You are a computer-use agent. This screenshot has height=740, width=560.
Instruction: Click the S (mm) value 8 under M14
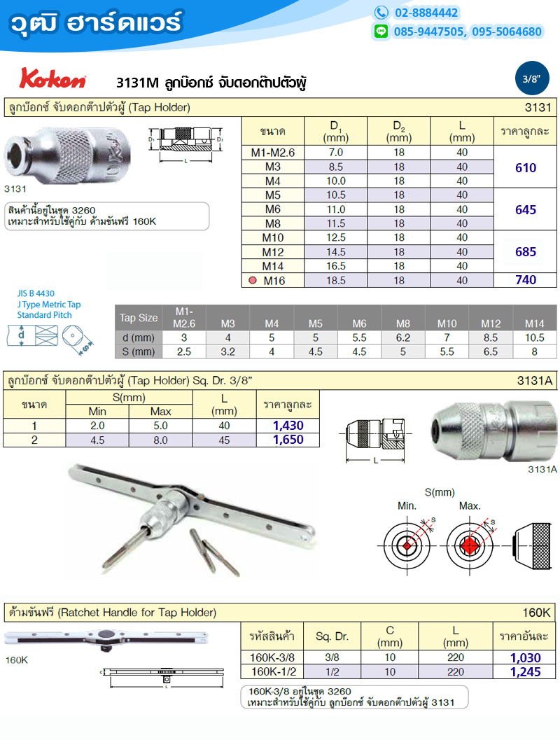coord(535,351)
